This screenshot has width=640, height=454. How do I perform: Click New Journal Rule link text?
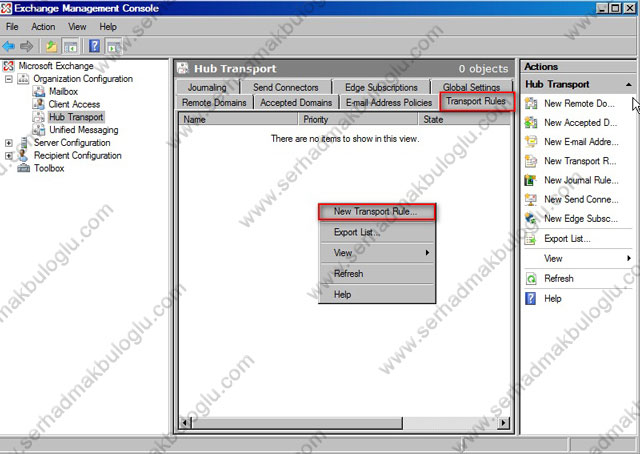[581, 180]
